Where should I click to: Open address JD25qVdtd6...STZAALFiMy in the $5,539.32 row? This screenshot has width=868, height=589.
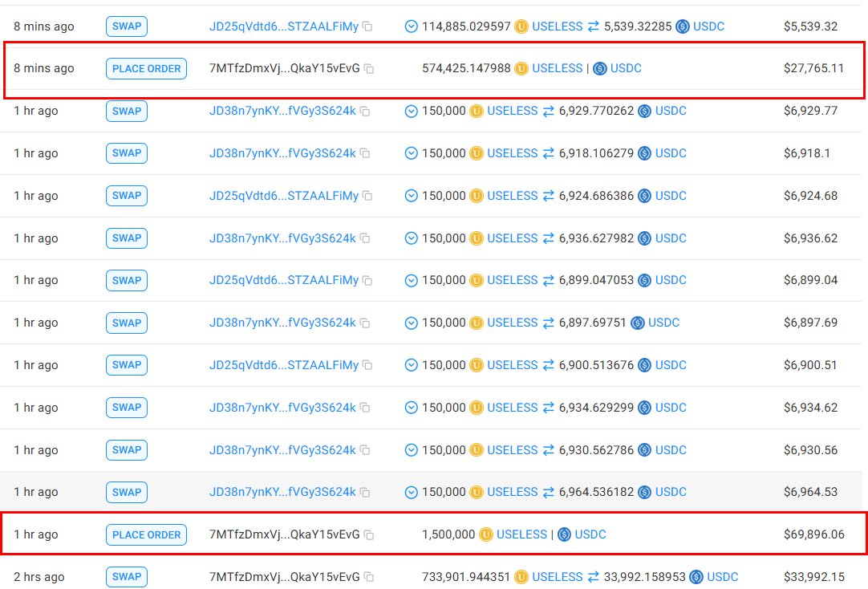[x=283, y=26]
